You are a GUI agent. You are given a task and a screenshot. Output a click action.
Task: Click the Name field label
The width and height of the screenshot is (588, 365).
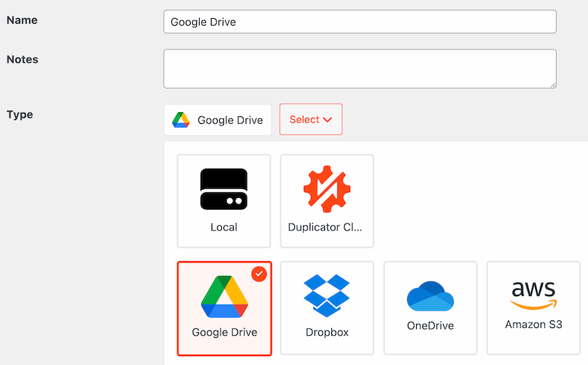[x=22, y=20]
